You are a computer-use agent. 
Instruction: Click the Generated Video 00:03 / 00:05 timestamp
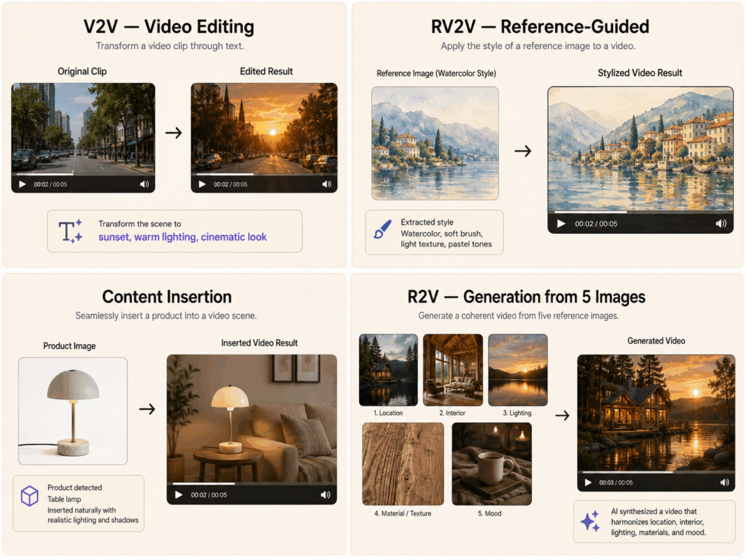(x=616, y=483)
